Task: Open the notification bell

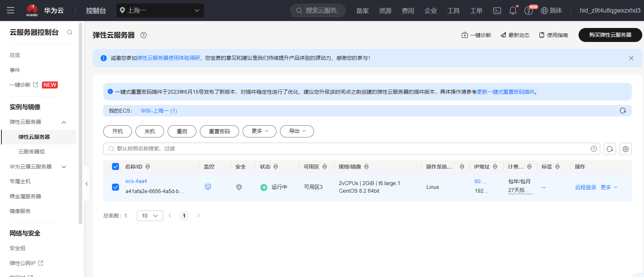Action: point(513,10)
